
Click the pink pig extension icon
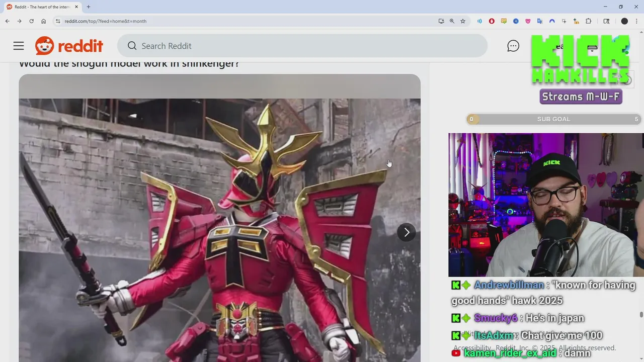coord(528,21)
